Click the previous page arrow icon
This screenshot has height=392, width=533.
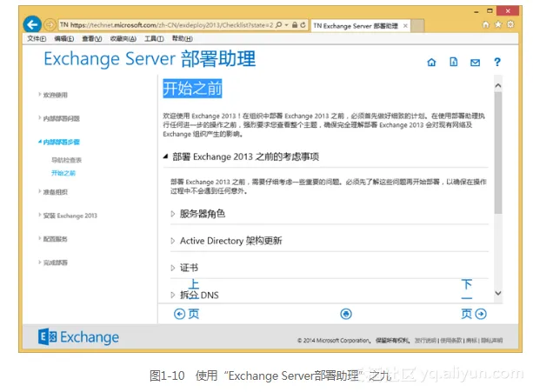tap(180, 314)
